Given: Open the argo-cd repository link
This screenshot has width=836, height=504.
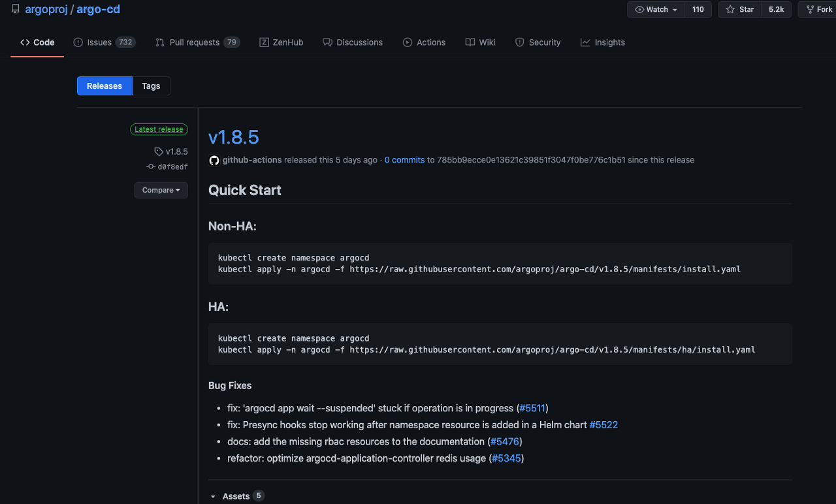Looking at the screenshot, I should tap(98, 9).
